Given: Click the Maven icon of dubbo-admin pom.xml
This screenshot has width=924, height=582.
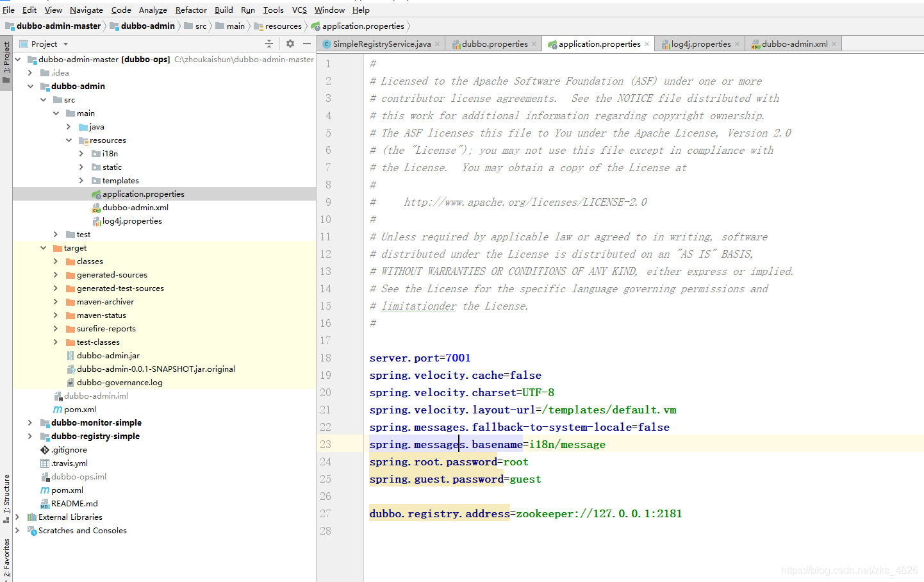Looking at the screenshot, I should click(x=58, y=409).
